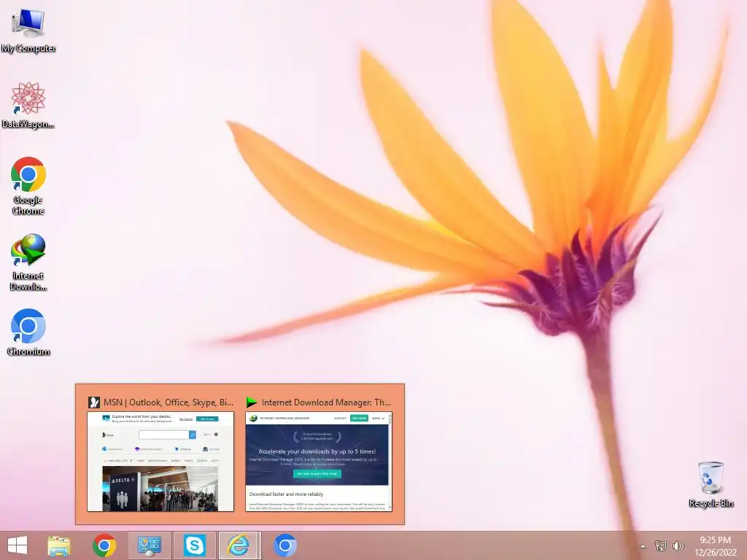Click the Internet Explorer taskbar icon
747x560 pixels.
tap(239, 545)
